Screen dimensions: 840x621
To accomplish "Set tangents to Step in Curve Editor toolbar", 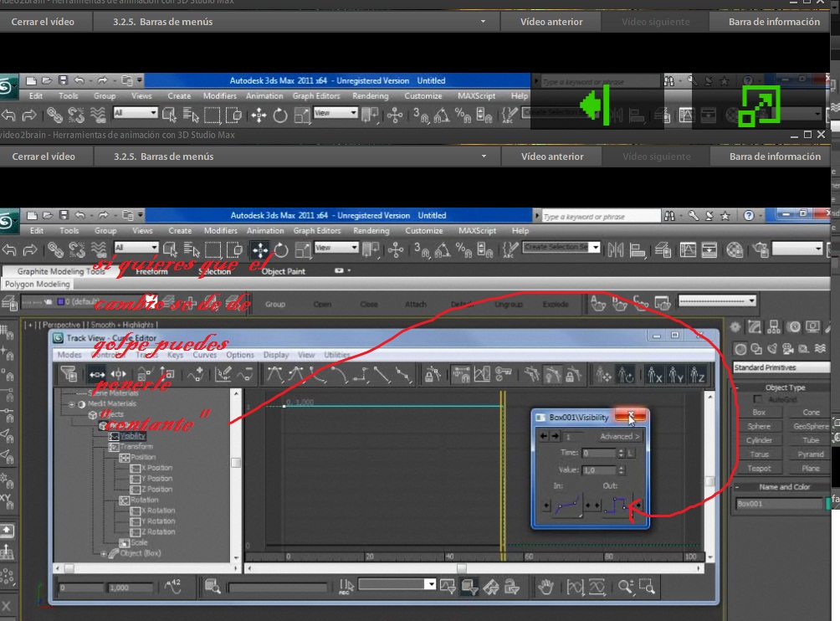I will pos(361,374).
